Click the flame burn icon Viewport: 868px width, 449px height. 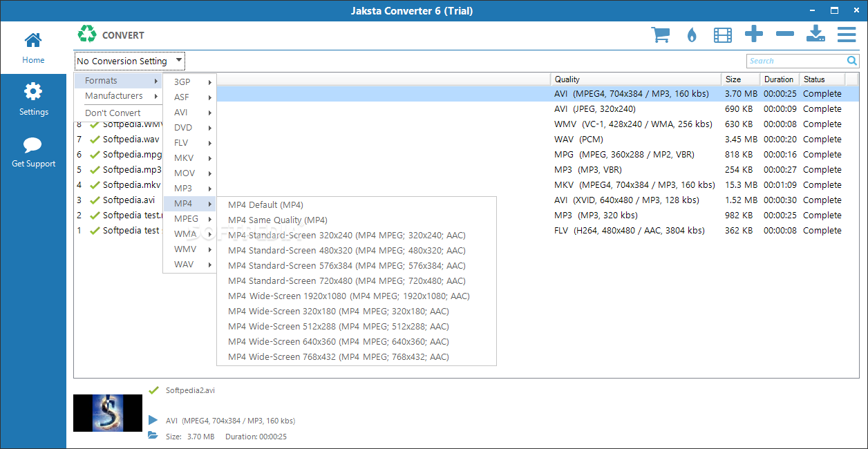[692, 35]
